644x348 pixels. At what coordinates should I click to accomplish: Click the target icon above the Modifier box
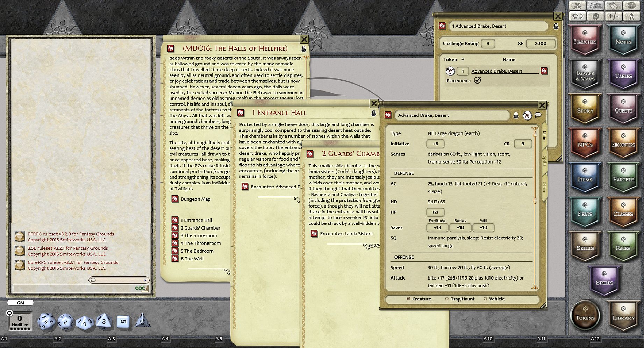click(9, 313)
